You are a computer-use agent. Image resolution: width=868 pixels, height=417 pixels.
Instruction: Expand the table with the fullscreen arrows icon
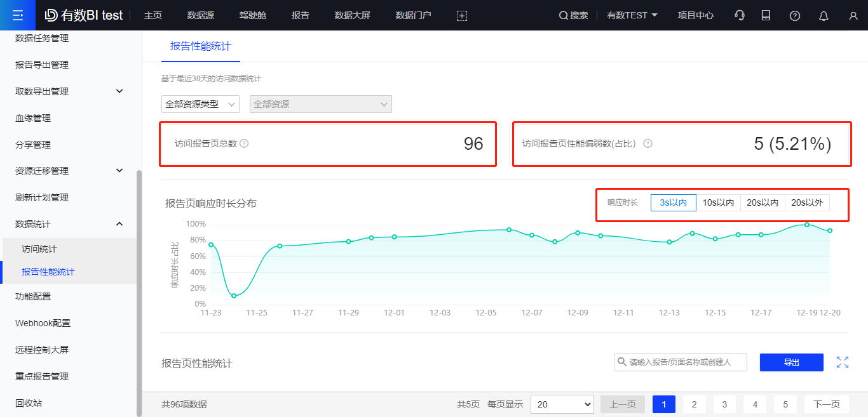coord(843,362)
